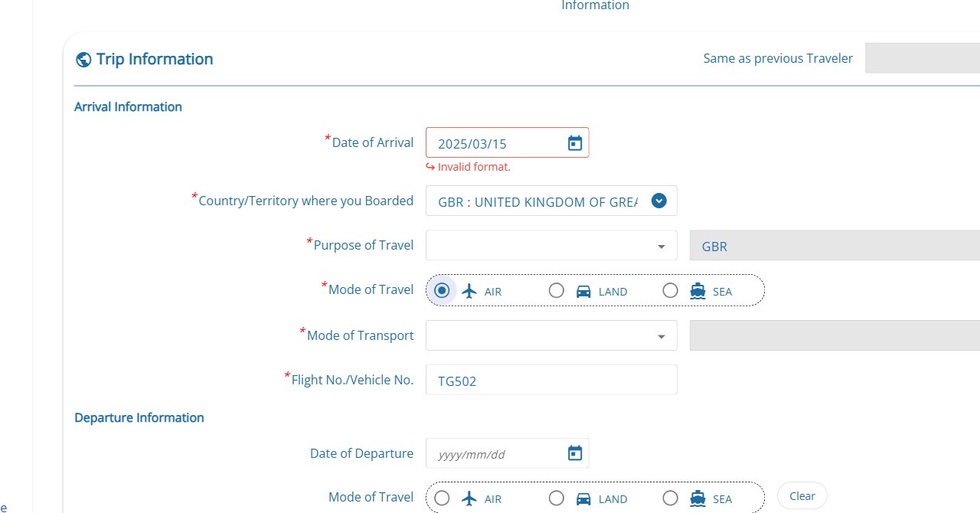This screenshot has height=513, width=980.
Task: Click the car icon for arrival LAND option
Action: tap(583, 291)
